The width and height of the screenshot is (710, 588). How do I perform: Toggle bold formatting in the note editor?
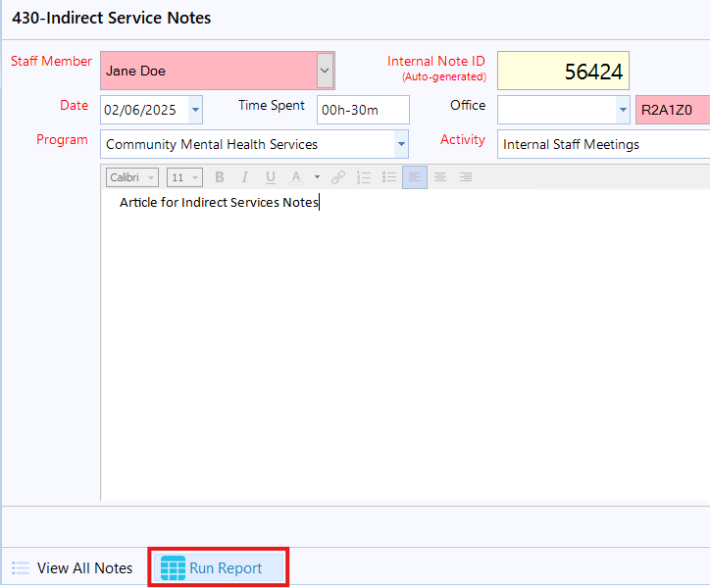220,177
